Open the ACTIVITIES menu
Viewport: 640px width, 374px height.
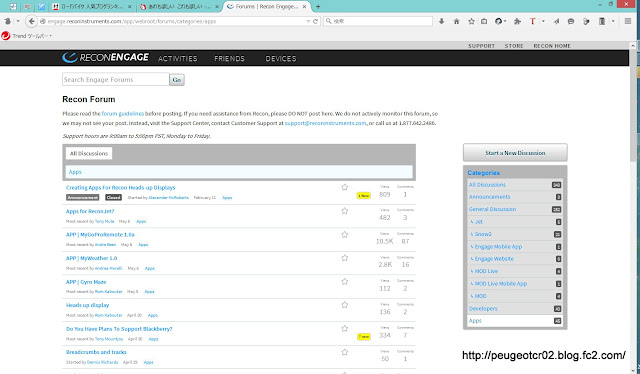(178, 59)
